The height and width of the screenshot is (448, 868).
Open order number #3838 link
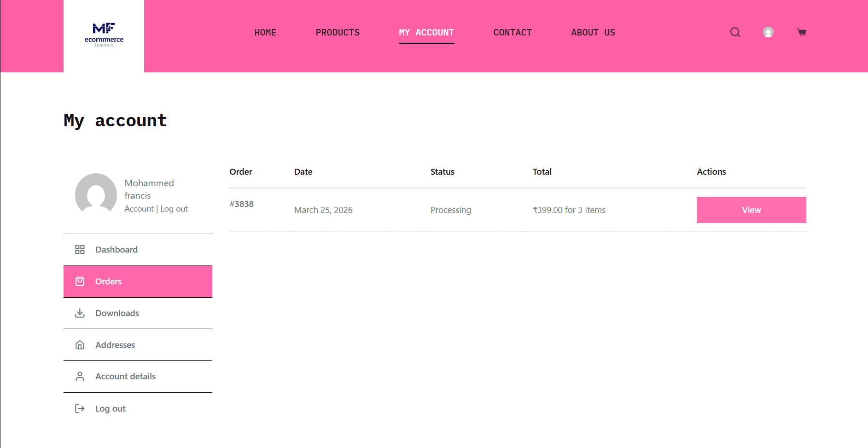242,204
